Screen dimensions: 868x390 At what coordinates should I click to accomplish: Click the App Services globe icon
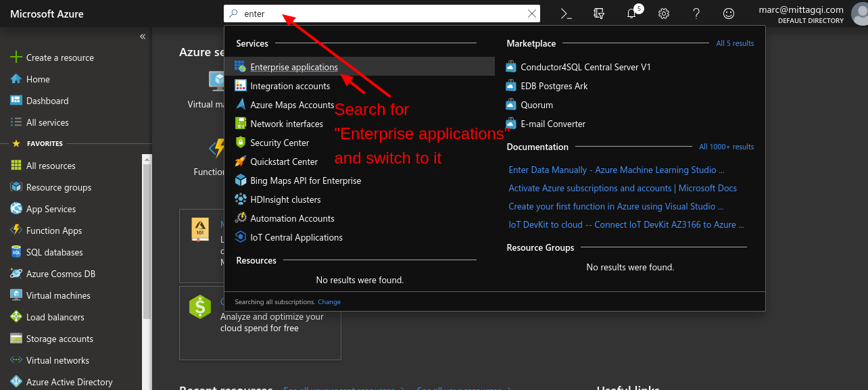pyautogui.click(x=16, y=209)
